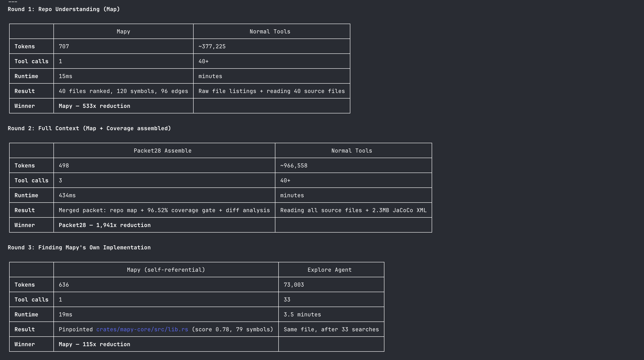644x360 pixels.
Task: Select the Round 1: Repo Understanding heading
Action: pos(63,9)
